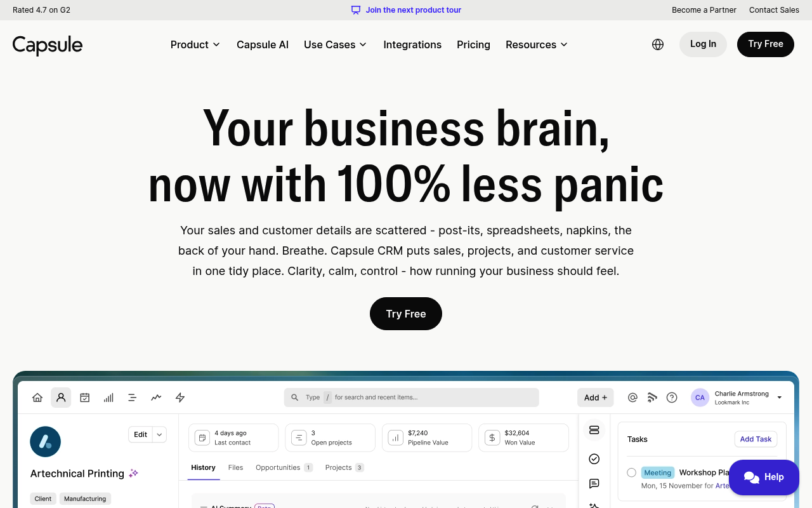The image size is (812, 508).
Task: Click the @ mentions icon
Action: 632,398
